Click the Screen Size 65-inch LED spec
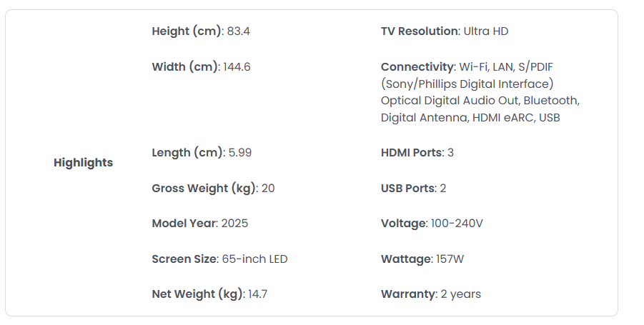This screenshot has height=325, width=644. point(219,259)
